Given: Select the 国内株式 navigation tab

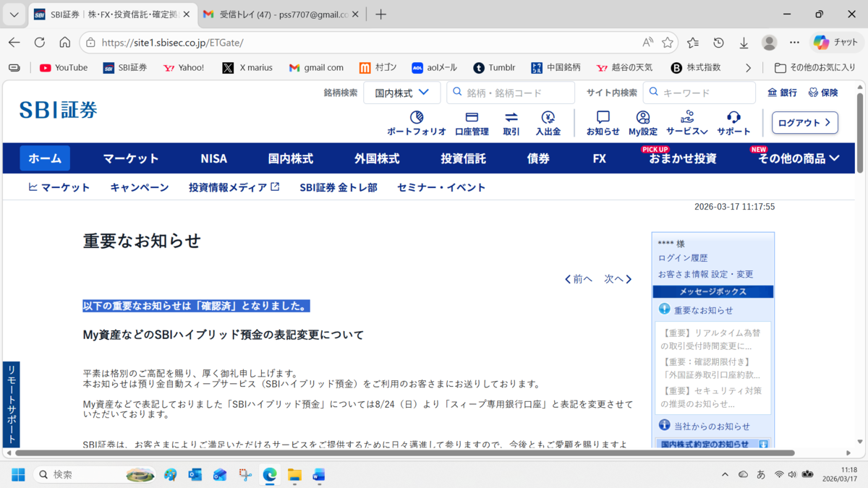Looking at the screenshot, I should coord(291,158).
